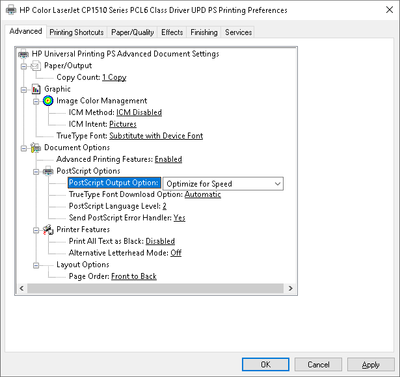Click the Disabled Print All Text value
This screenshot has height=377, width=400.
(x=160, y=241)
